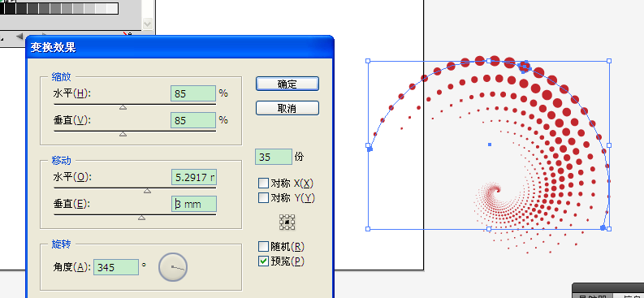The width and height of the screenshot is (644, 298).
Task: Select the top-right bounding box corner handle
Action: tap(609, 61)
